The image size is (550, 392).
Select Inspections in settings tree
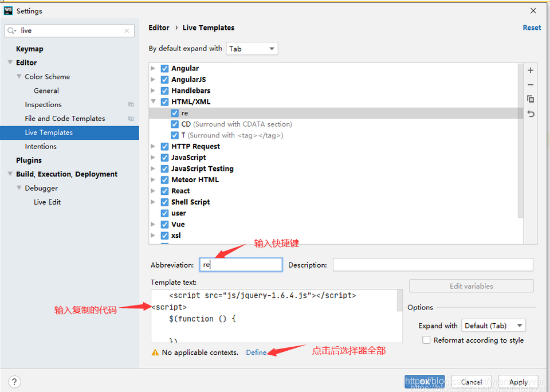43,104
